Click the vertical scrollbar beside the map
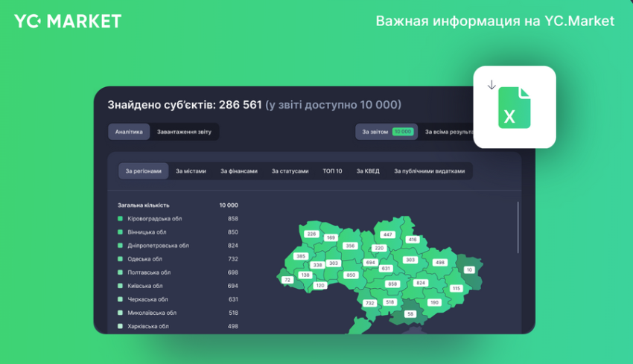 point(518,228)
